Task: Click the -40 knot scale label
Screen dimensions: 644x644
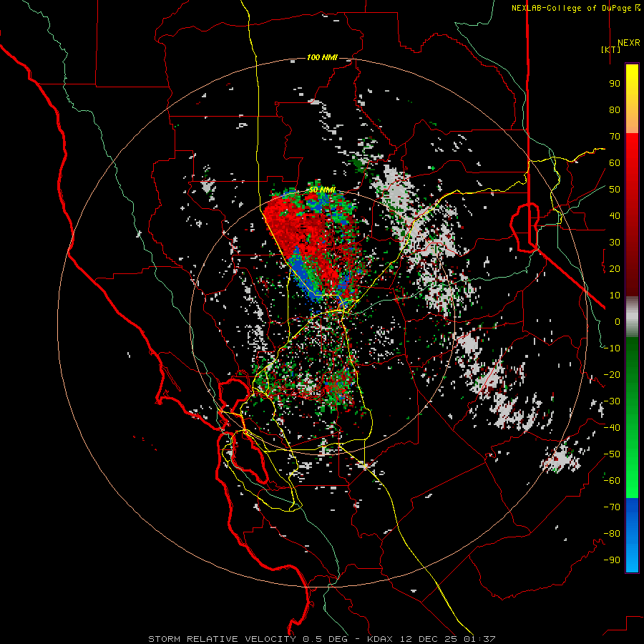Action: (612, 428)
